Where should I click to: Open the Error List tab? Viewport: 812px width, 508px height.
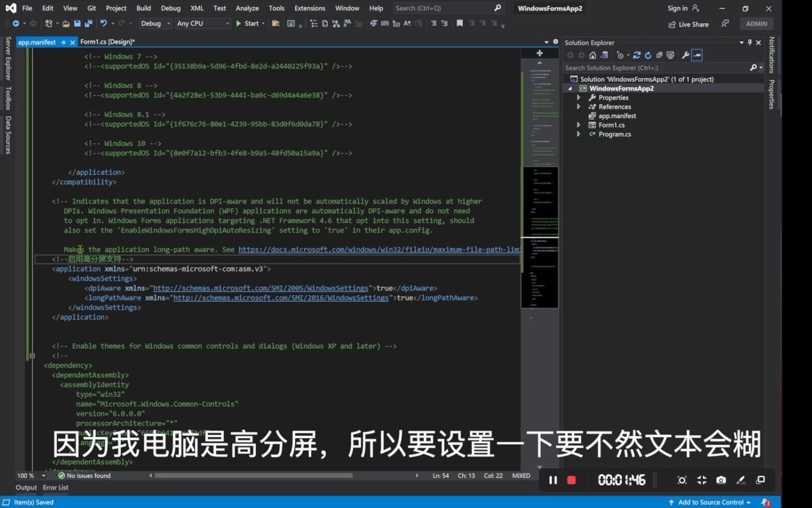click(56, 487)
